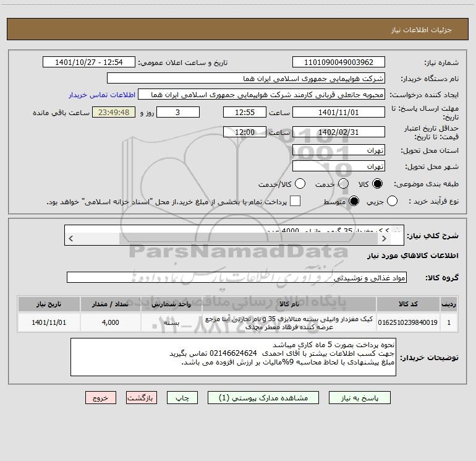Click right scroll arrow in description box
Image resolution: width=476 pixels, height=461 pixels.
pyautogui.click(x=384, y=239)
